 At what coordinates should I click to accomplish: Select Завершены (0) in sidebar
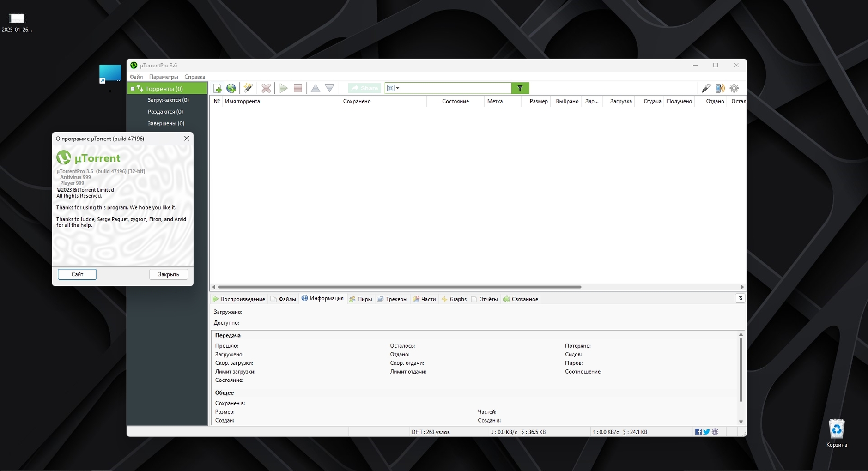point(166,123)
